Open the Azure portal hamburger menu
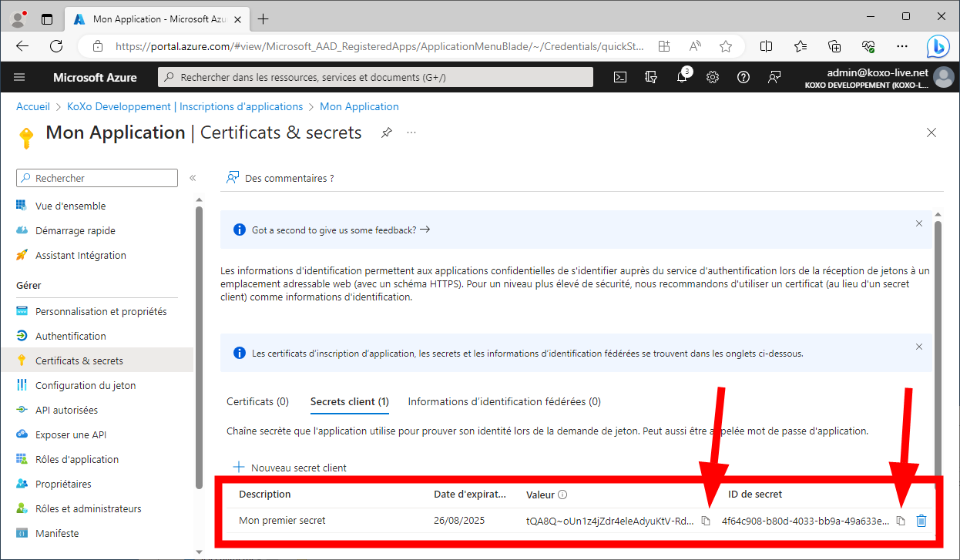Viewport: 960px width, 560px height. [x=19, y=77]
